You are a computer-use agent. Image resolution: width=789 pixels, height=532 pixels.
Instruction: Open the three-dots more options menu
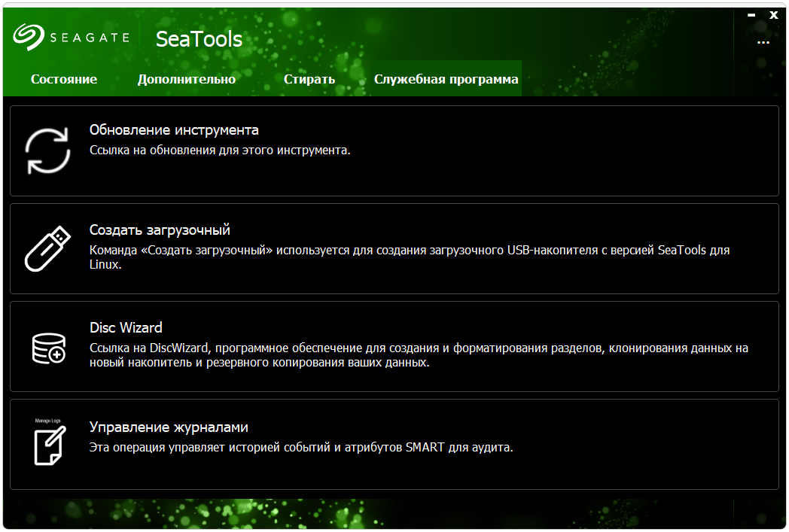pos(763,43)
